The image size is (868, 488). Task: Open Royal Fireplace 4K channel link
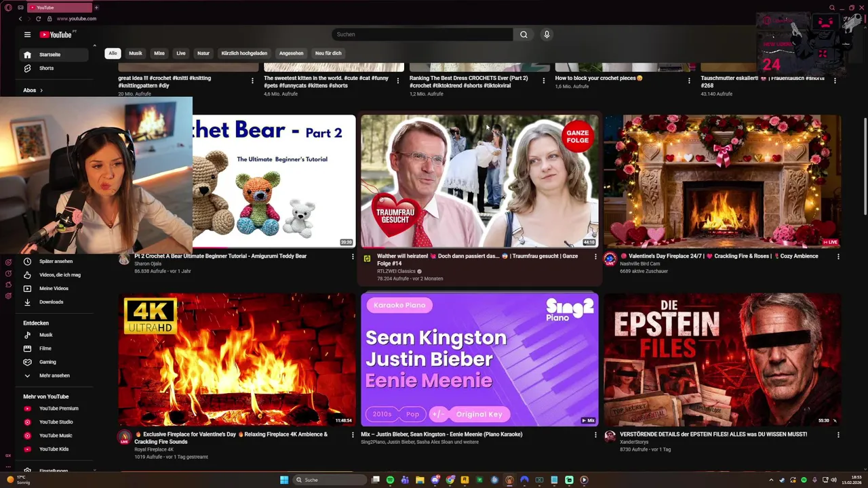pos(154,449)
